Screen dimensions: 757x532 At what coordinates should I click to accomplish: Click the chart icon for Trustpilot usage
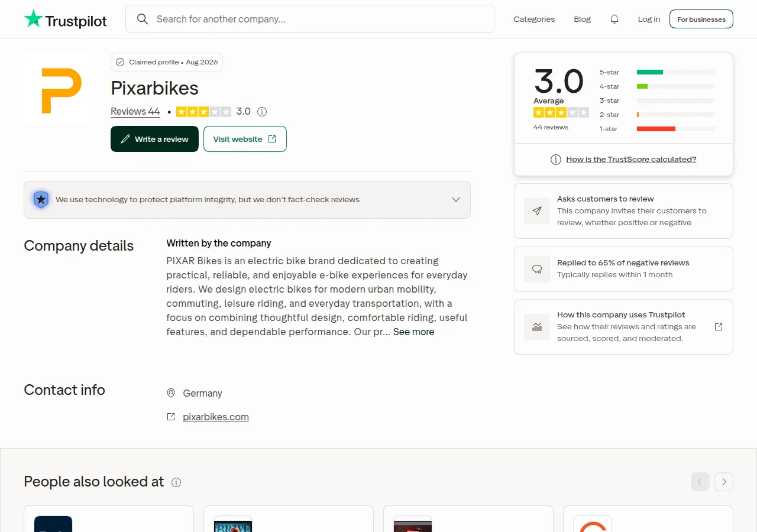pos(537,327)
